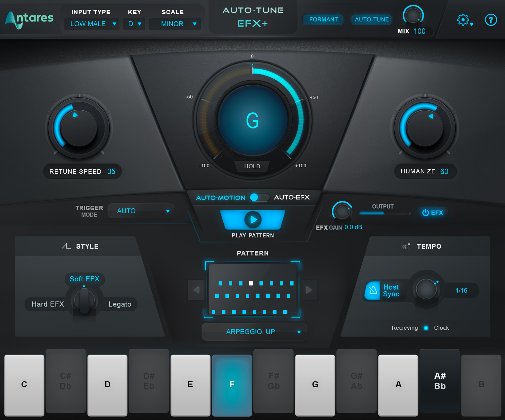Click the Play Pattern button
This screenshot has width=505, height=420.
(253, 220)
